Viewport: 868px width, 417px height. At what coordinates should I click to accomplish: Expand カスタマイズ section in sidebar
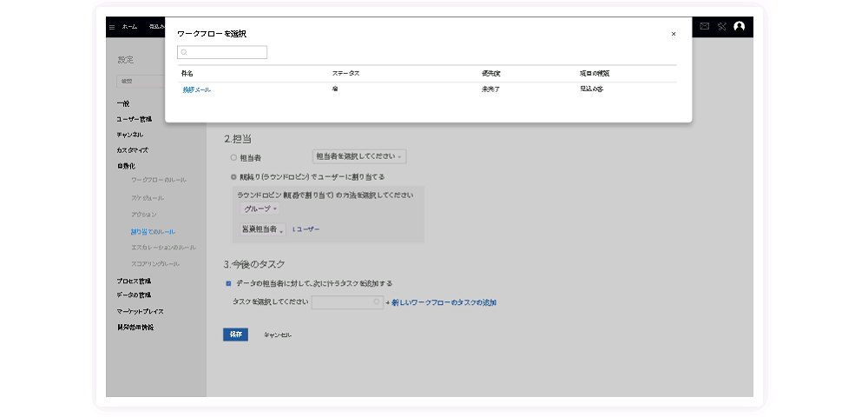point(132,150)
